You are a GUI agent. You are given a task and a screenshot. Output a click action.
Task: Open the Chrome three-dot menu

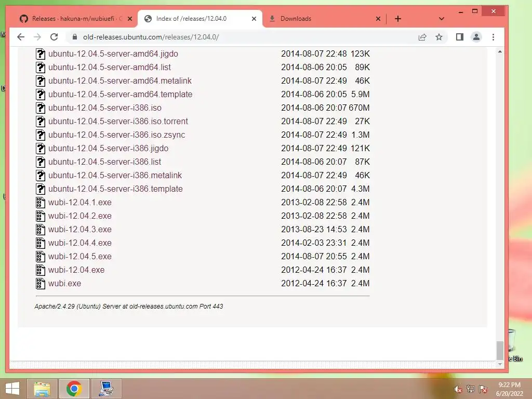coord(494,37)
